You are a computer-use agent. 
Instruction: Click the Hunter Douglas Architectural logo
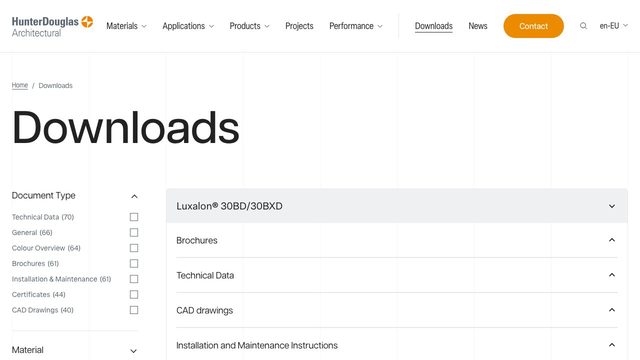(52, 27)
